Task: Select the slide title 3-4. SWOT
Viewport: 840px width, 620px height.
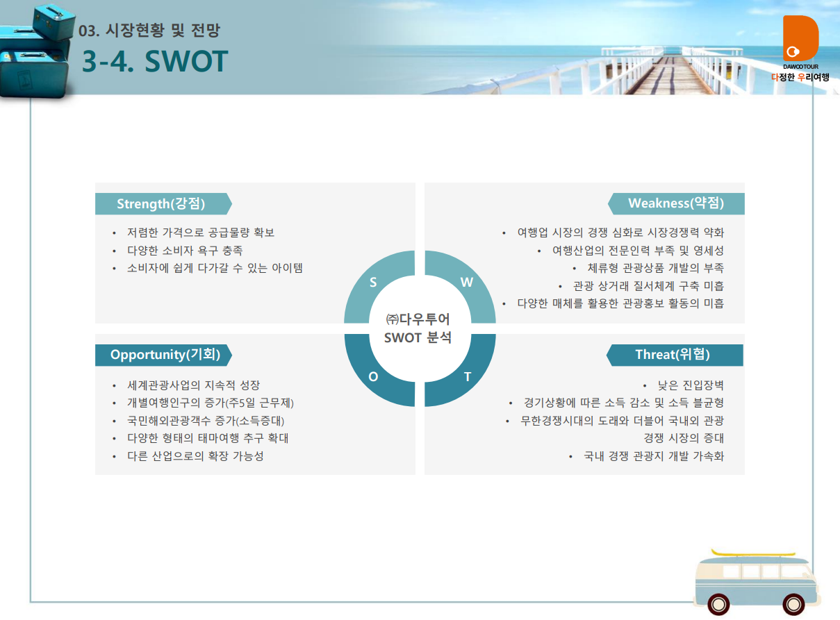Action: (155, 62)
